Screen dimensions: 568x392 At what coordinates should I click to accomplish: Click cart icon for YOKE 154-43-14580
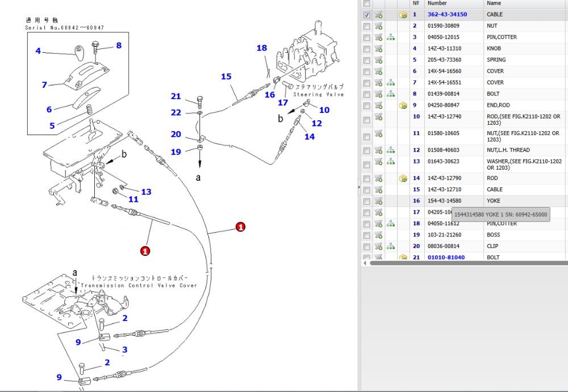pos(378,200)
